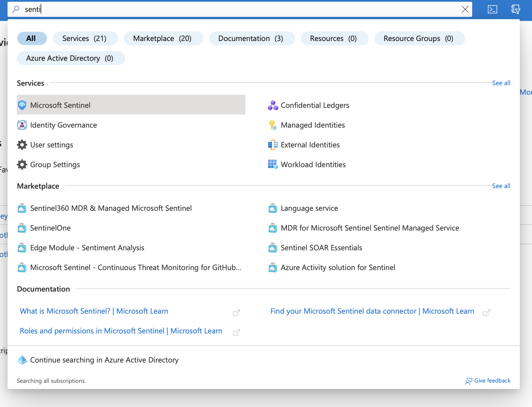Click the Workload Identities icon

pyautogui.click(x=273, y=165)
